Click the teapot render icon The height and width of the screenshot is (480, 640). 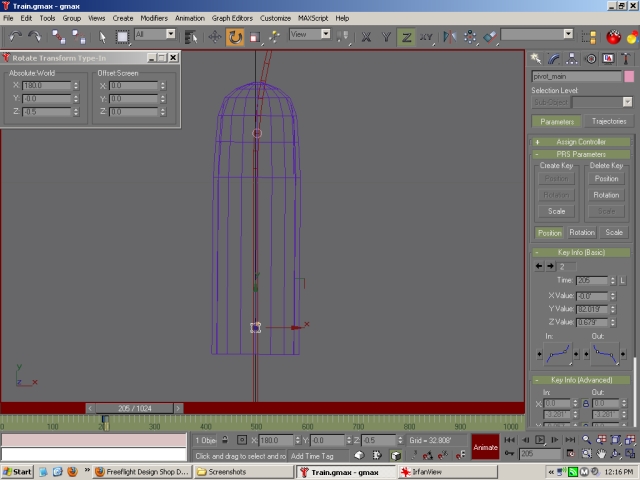pos(615,37)
